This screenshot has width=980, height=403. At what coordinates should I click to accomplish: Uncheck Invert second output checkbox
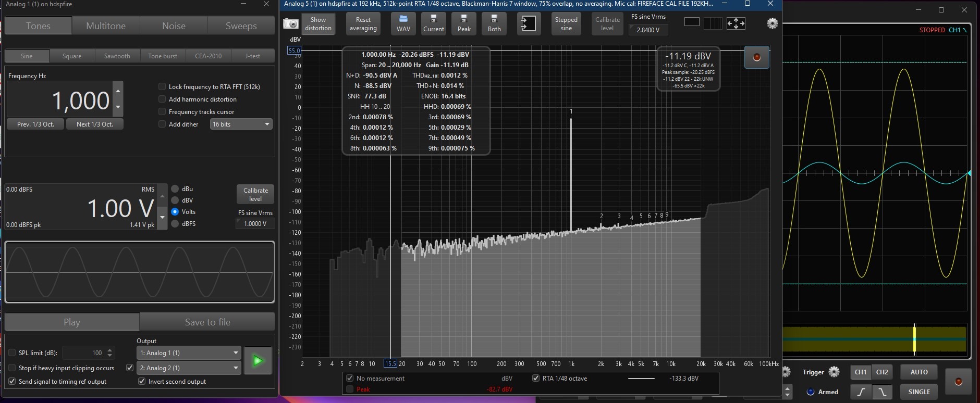[x=142, y=382]
